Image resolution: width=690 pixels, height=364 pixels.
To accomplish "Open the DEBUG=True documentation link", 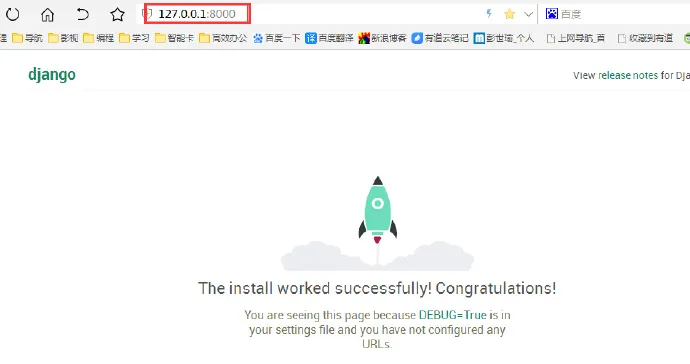I will (x=452, y=315).
